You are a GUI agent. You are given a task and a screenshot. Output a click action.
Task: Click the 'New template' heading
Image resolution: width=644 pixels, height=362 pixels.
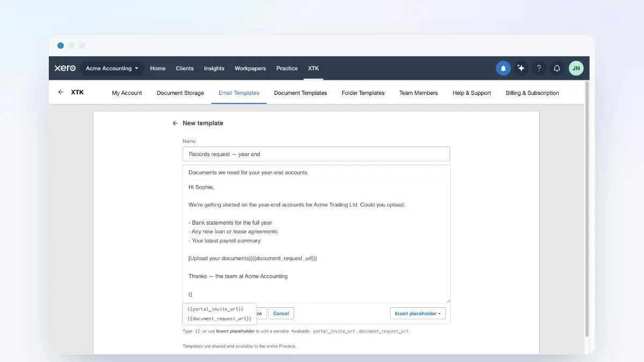click(x=203, y=123)
